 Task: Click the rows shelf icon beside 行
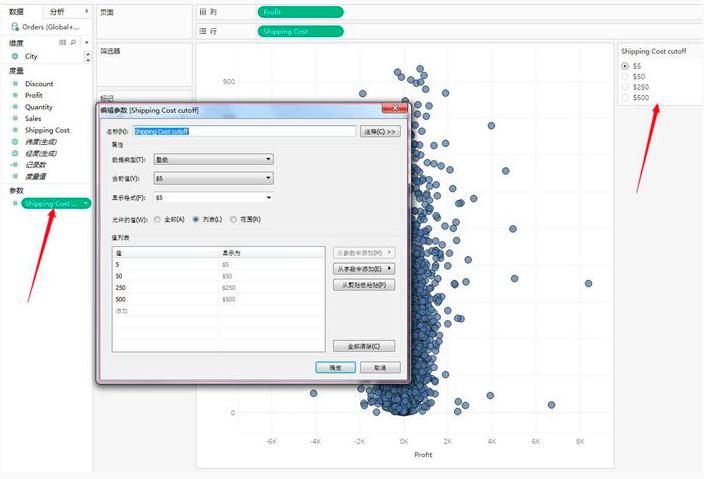(203, 31)
